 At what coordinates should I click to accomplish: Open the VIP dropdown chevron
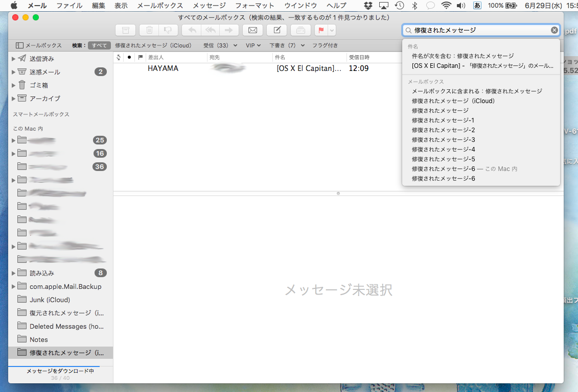point(259,45)
